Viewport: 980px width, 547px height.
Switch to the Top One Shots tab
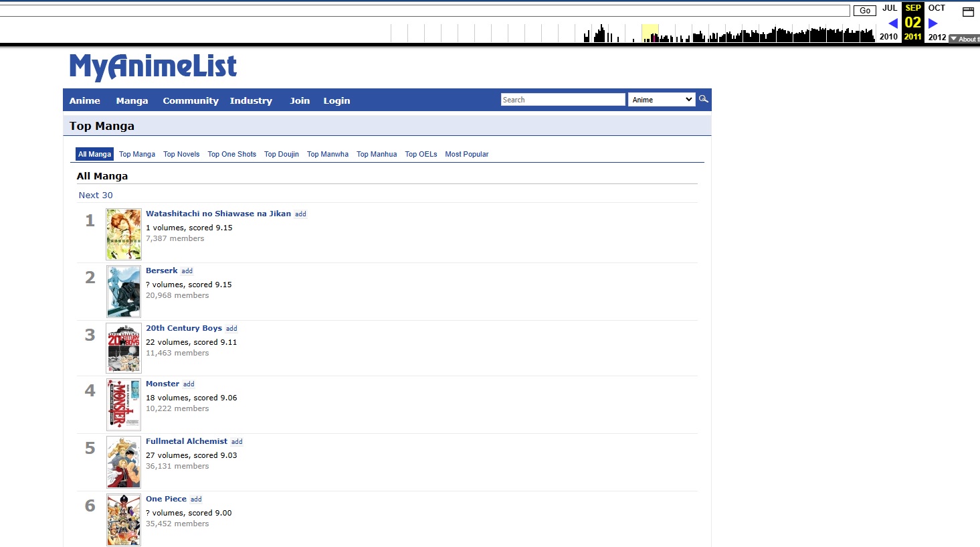click(231, 154)
